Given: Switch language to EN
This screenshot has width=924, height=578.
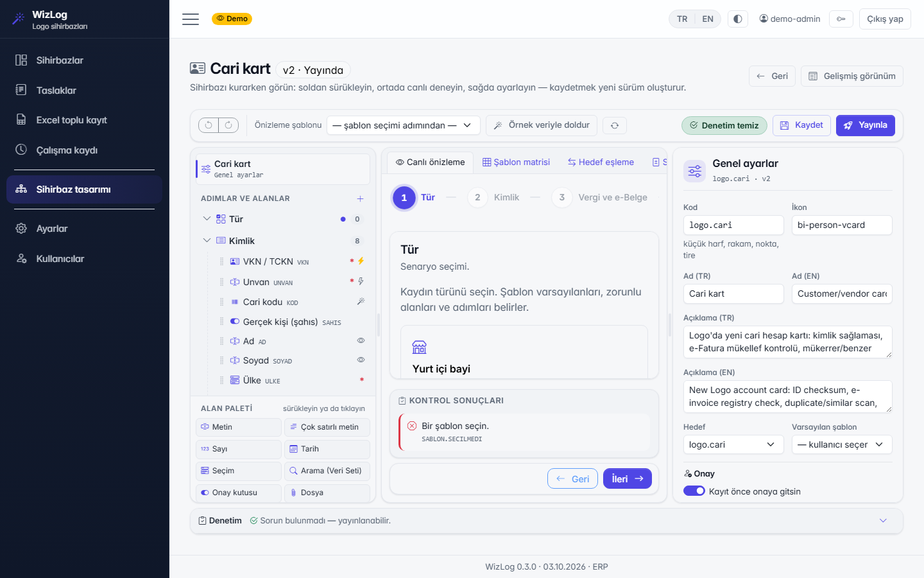Looking at the screenshot, I should click(708, 19).
